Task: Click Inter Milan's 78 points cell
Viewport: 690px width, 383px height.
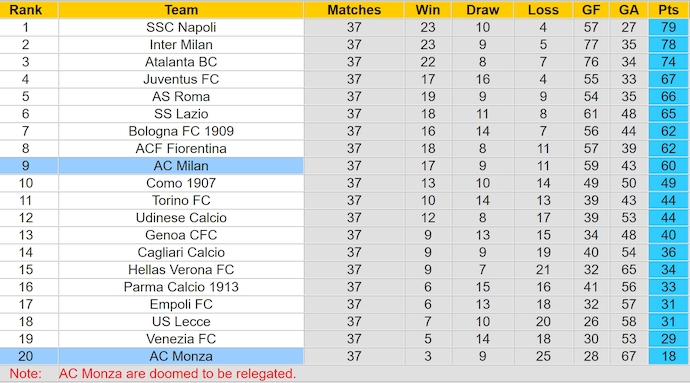Action: click(x=668, y=44)
